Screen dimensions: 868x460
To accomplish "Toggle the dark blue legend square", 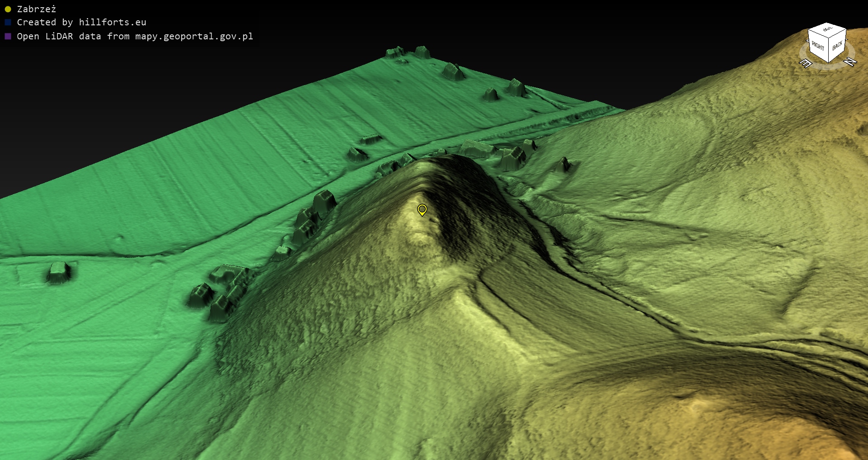I will point(8,22).
